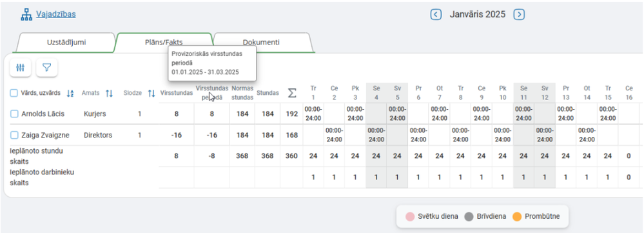Tick the Zaiga Zvaigzne checkbox

tap(14, 135)
